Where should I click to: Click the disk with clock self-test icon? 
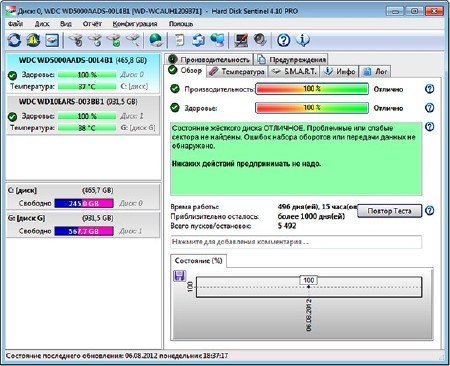[x=95, y=40]
